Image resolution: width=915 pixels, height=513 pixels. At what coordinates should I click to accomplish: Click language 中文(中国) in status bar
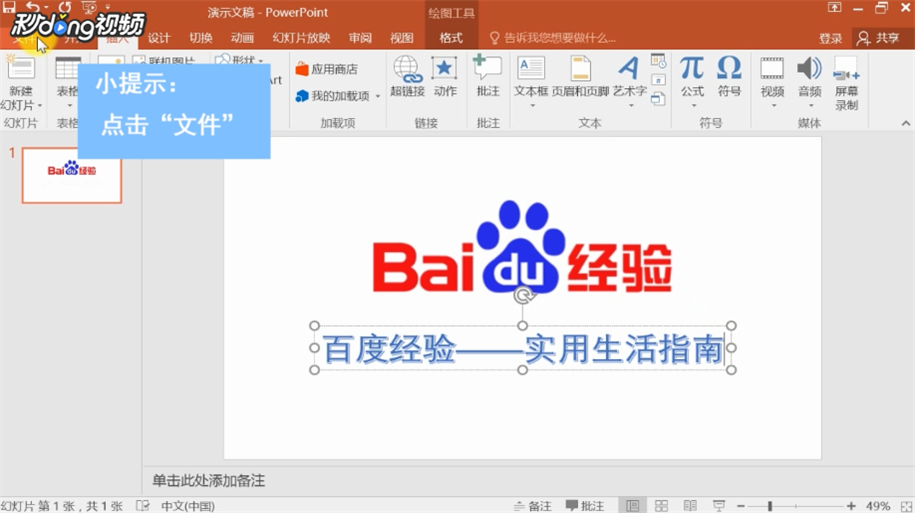pos(188,506)
